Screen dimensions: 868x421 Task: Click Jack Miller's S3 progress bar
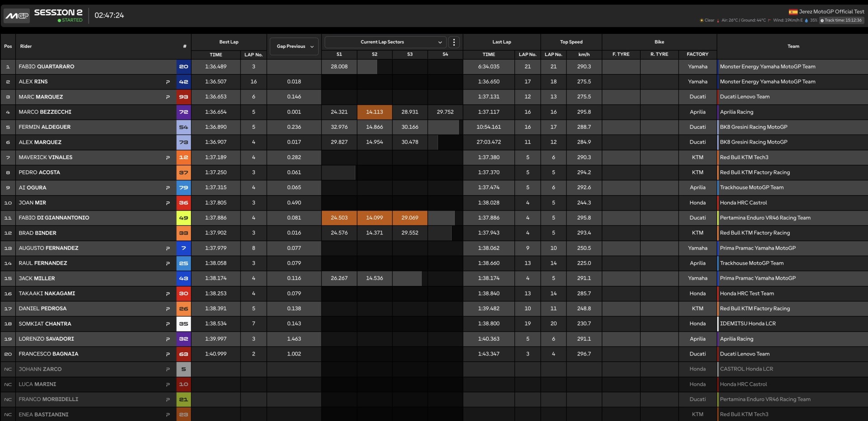coord(407,278)
